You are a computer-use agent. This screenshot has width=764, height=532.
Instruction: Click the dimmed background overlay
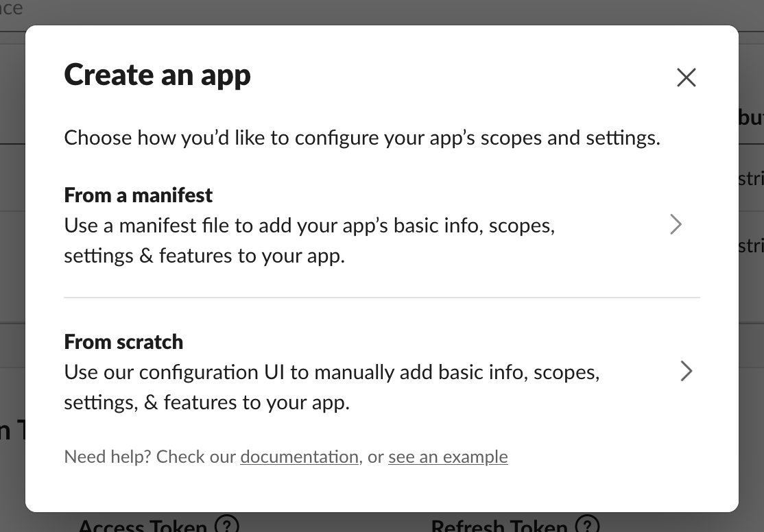pyautogui.click(x=14, y=274)
